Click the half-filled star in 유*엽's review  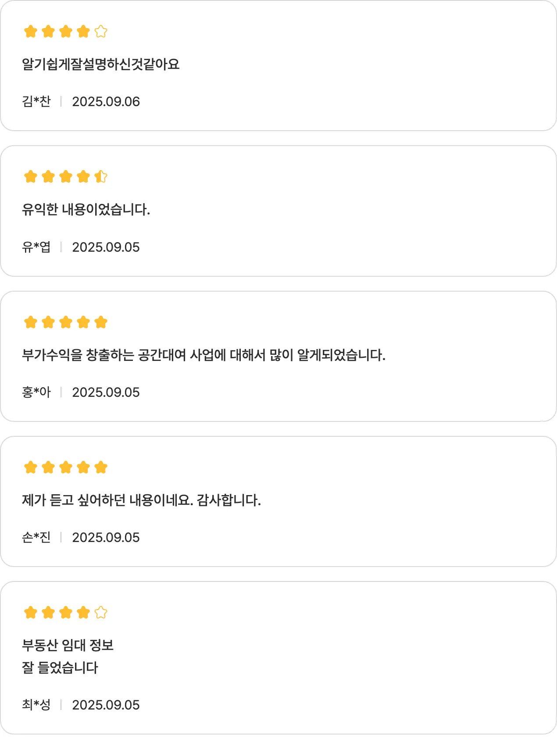pos(101,177)
